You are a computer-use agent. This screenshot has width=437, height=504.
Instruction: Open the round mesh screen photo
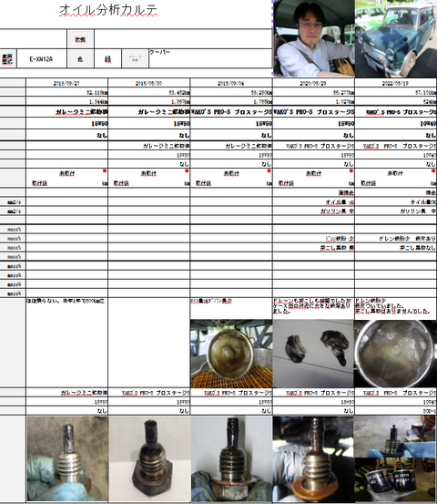[x=396, y=354]
